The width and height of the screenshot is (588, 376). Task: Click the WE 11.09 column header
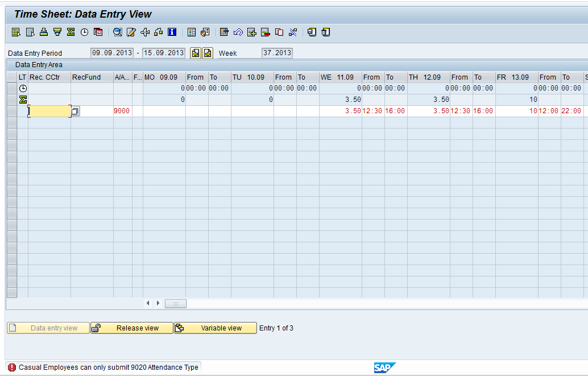[341, 77]
